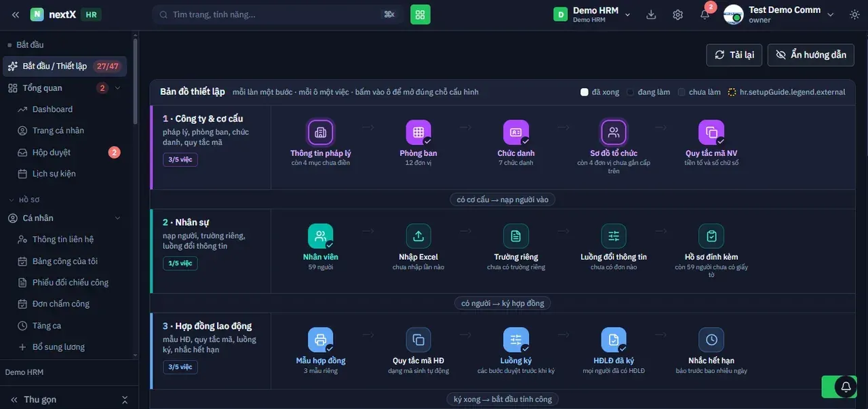This screenshot has height=409, width=868.
Task: Collapse the sidebar with the double-chevron icon
Action: (x=16, y=14)
